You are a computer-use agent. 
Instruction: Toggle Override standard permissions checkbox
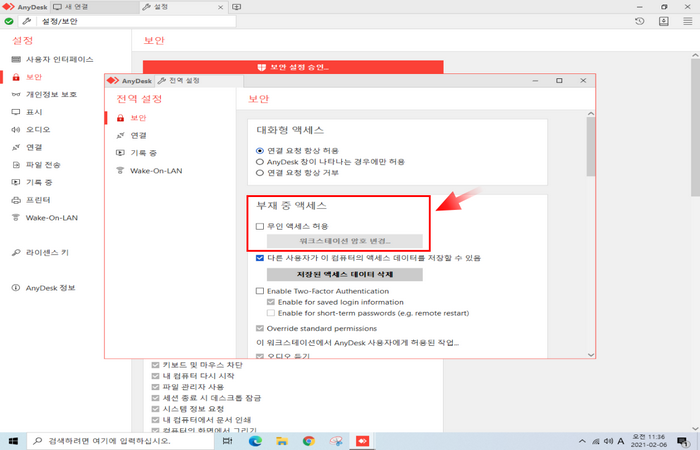pos(260,329)
